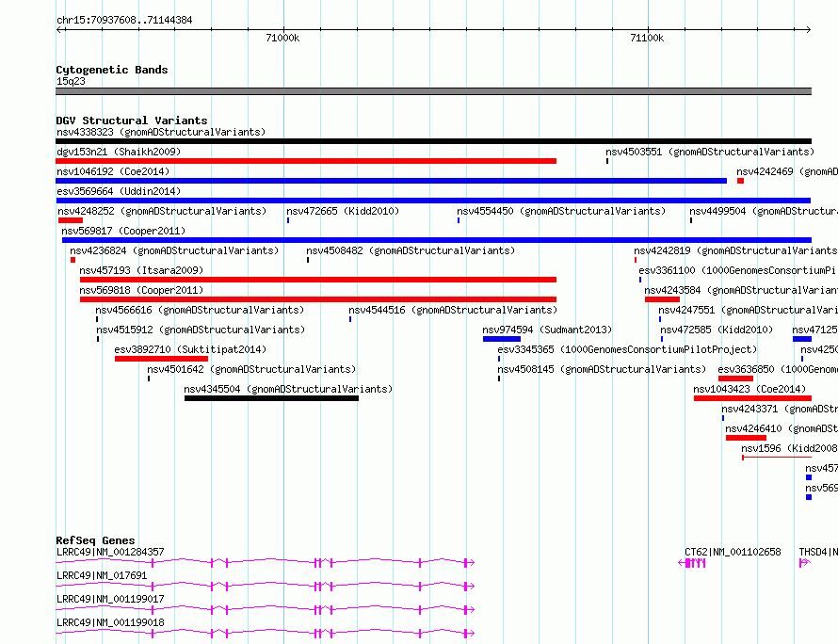Image resolution: width=838 pixels, height=644 pixels.
Task: Open the esv3361100 1000Genomes label
Action: (737, 270)
